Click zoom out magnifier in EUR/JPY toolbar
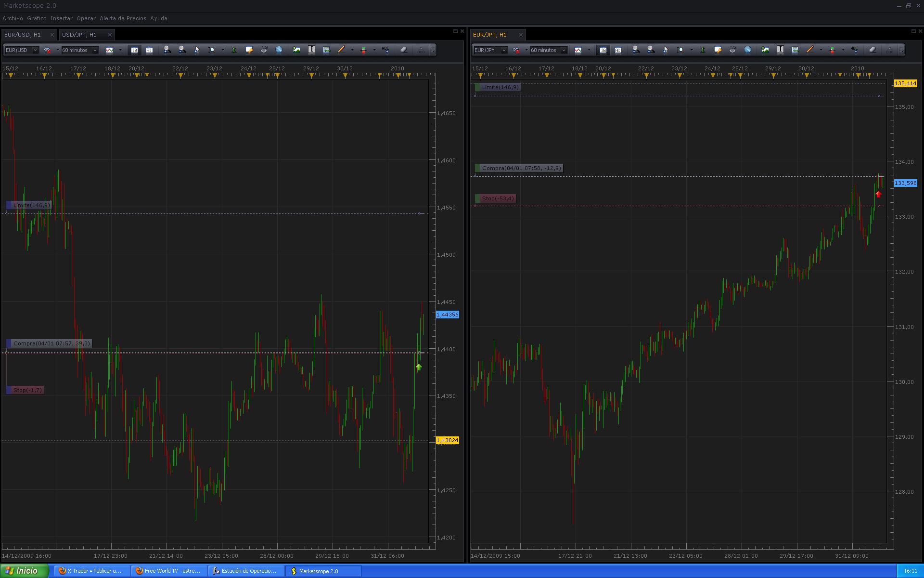924x578 pixels. (x=651, y=50)
